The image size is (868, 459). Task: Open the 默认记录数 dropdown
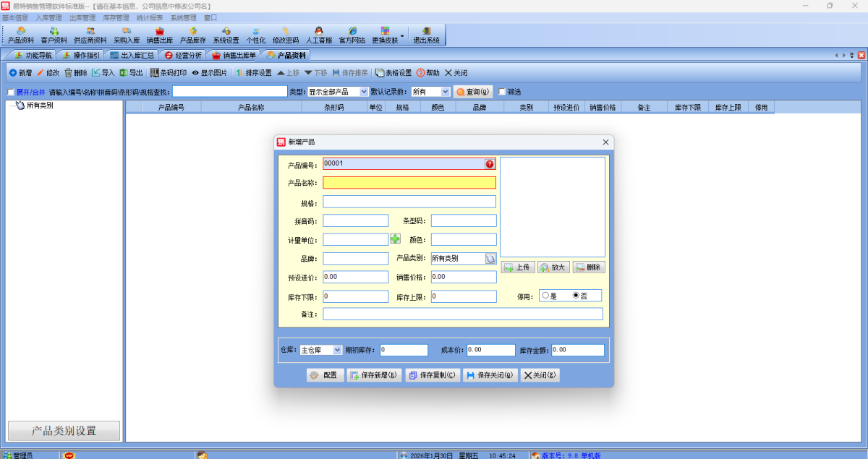click(446, 93)
